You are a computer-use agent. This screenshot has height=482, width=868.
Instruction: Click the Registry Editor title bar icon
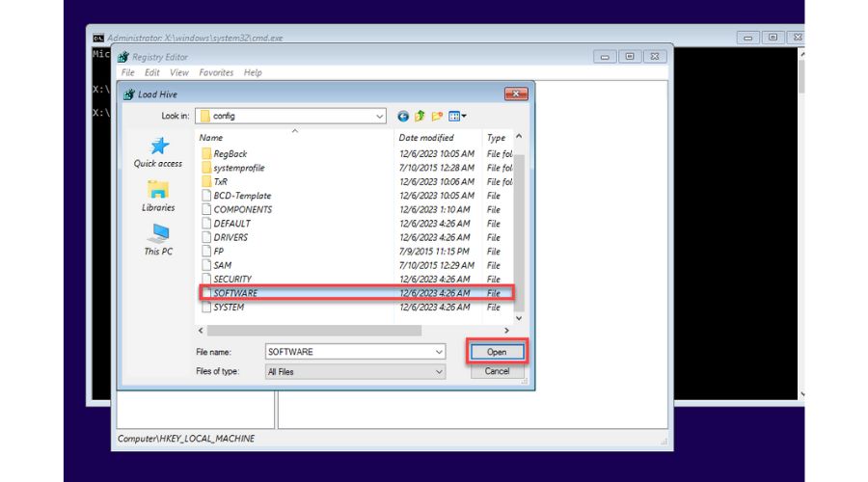click(123, 57)
